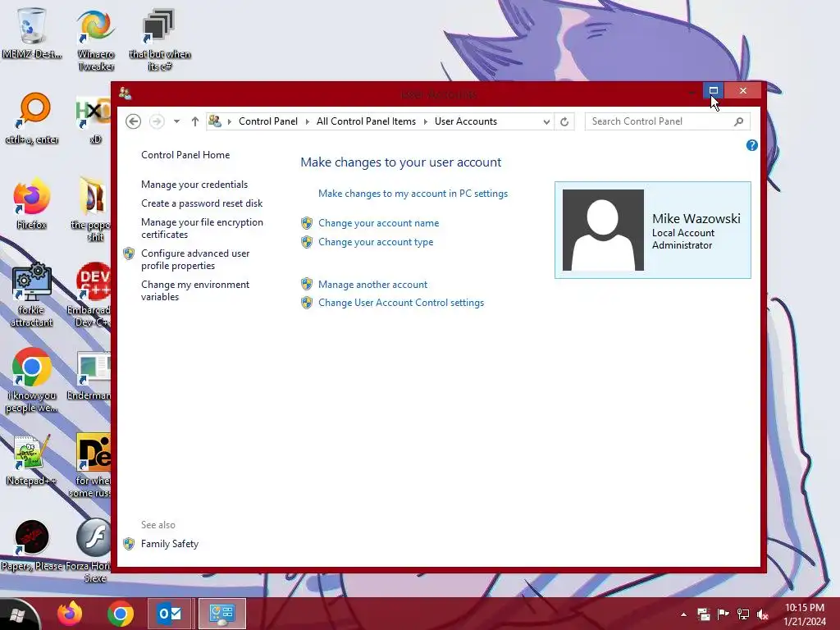The width and height of the screenshot is (840, 630).
Task: Click the network tray icon
Action: pos(743,614)
